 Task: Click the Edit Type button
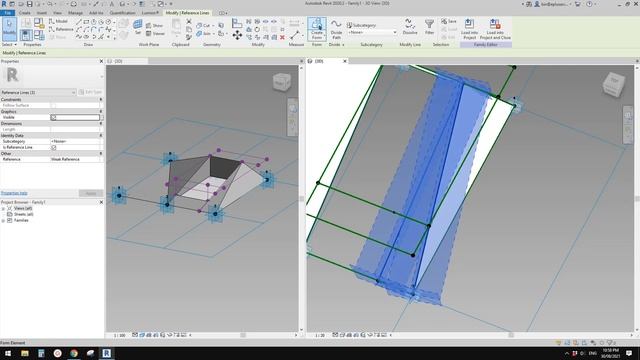90,92
